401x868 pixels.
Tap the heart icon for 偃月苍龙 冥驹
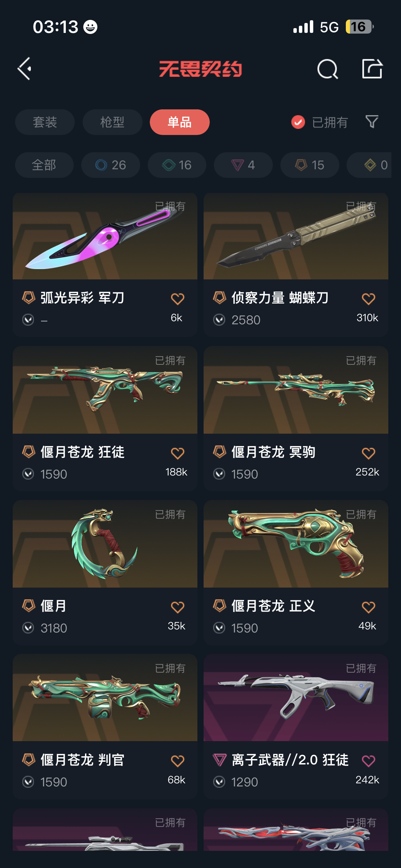click(368, 453)
